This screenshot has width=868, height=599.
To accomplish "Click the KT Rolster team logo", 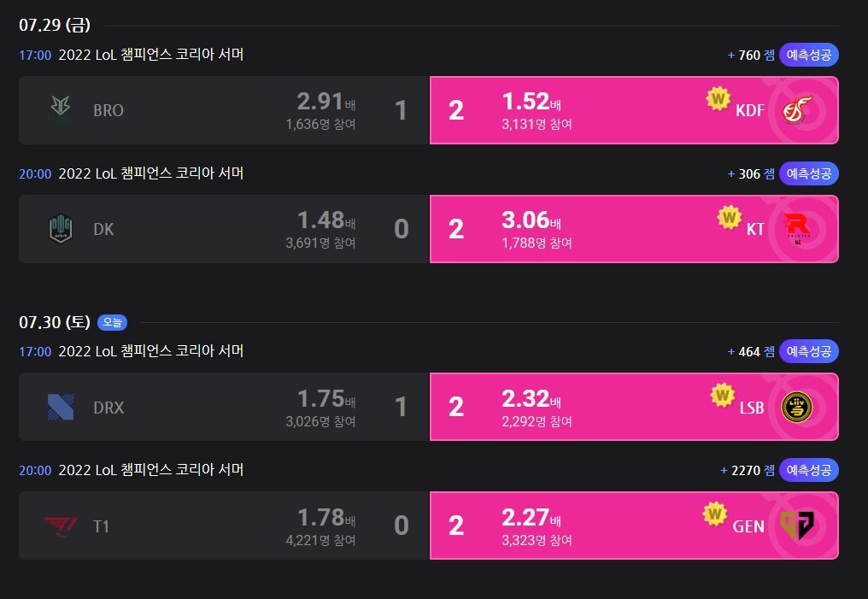I will click(797, 229).
